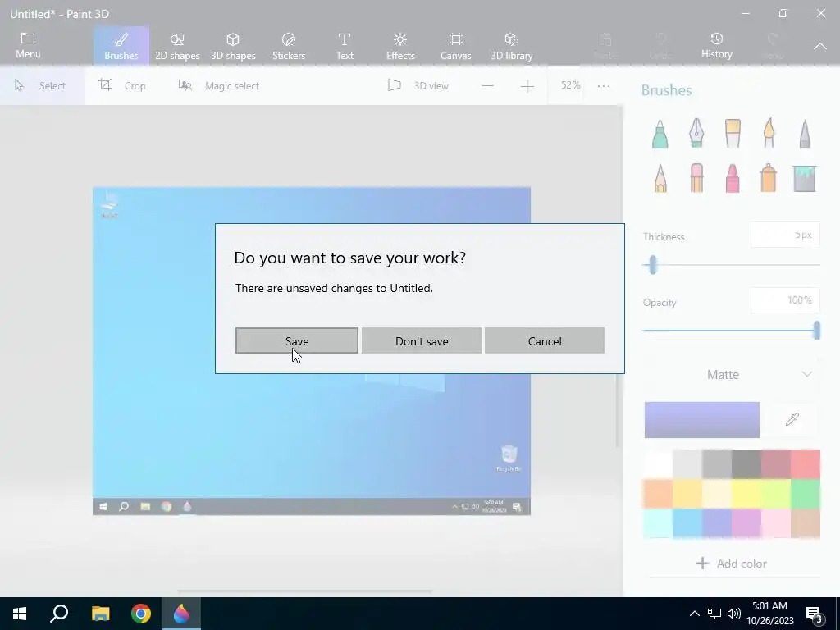Select the pink color swatch
840x630 pixels.
[x=776, y=523]
